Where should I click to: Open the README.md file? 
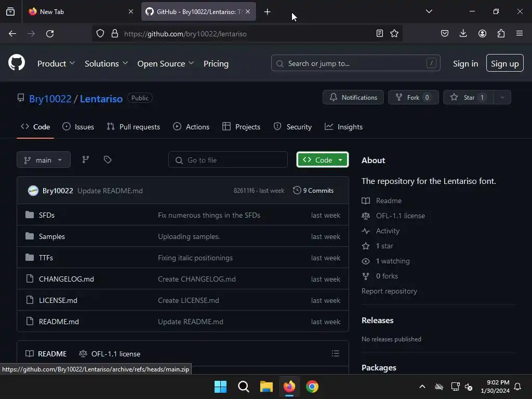[x=59, y=322]
